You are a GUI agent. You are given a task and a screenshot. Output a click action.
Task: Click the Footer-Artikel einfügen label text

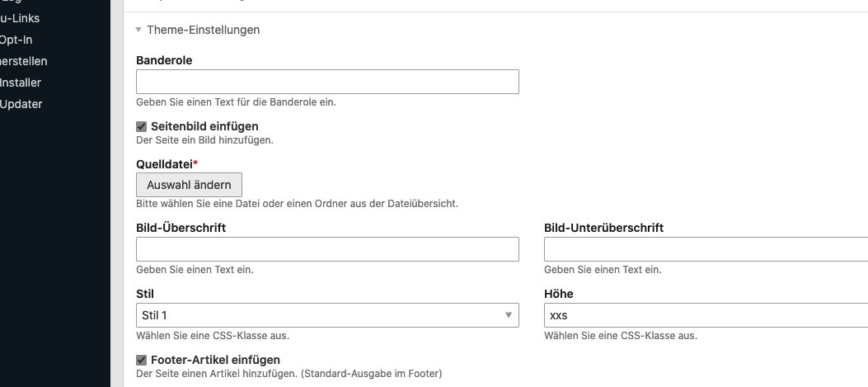pos(215,360)
